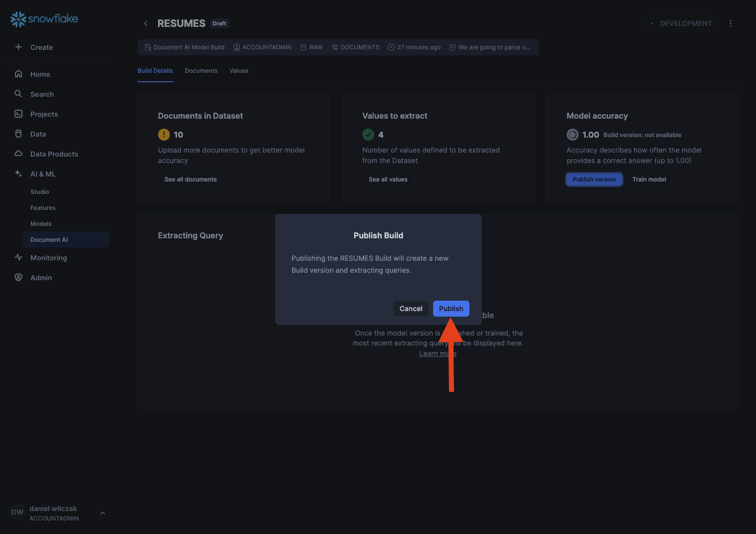Open the vertical three-dot options menu

point(731,23)
